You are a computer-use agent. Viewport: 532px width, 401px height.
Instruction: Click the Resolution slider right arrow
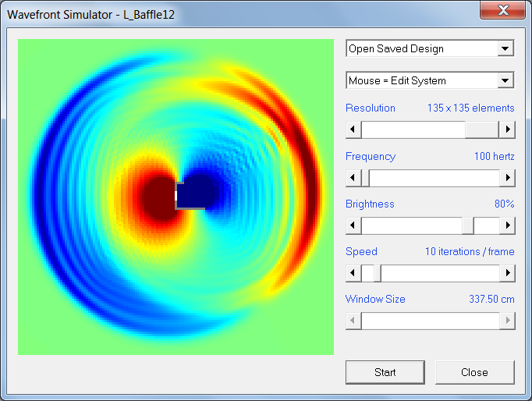pos(507,130)
